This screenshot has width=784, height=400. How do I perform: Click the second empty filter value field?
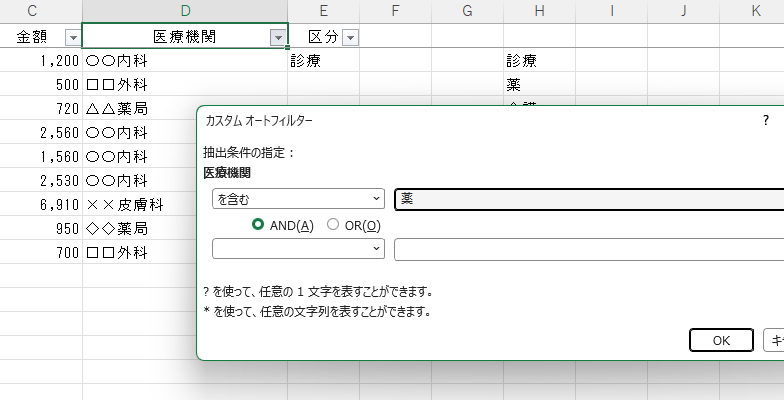(x=588, y=249)
